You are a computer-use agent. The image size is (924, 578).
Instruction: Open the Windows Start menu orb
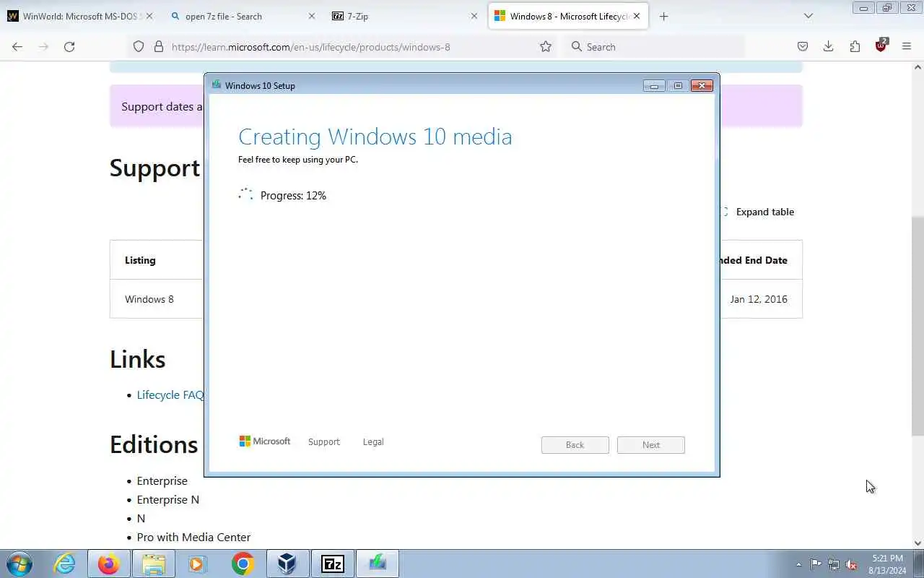click(19, 564)
